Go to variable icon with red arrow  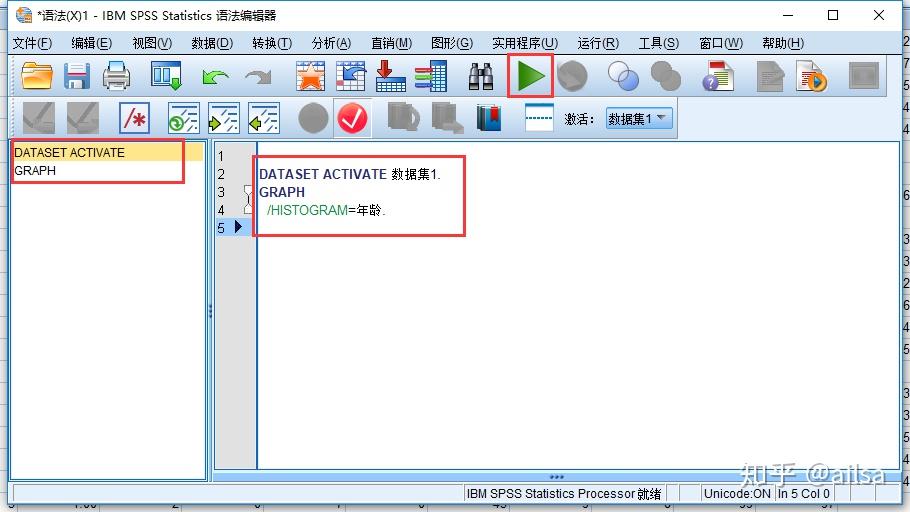[391, 76]
